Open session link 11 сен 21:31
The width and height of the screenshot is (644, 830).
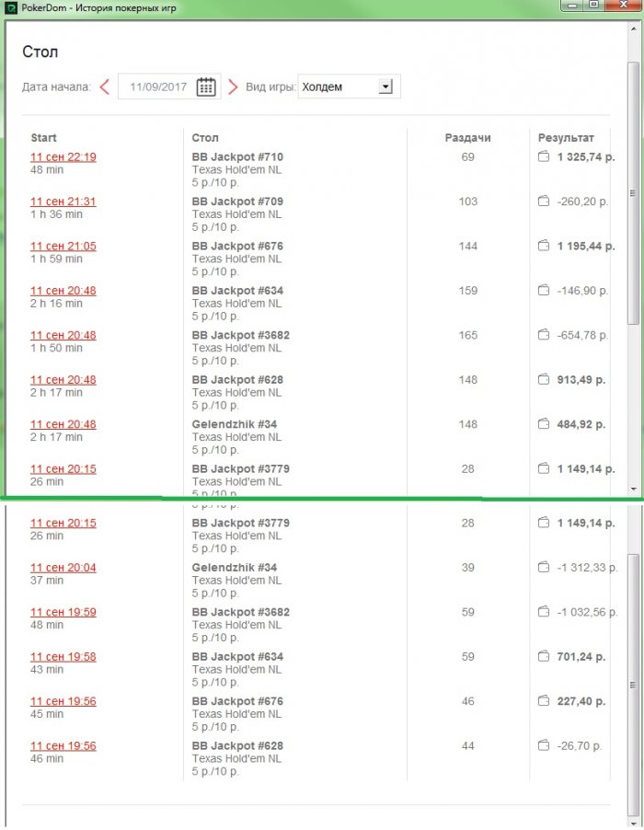[63, 202]
